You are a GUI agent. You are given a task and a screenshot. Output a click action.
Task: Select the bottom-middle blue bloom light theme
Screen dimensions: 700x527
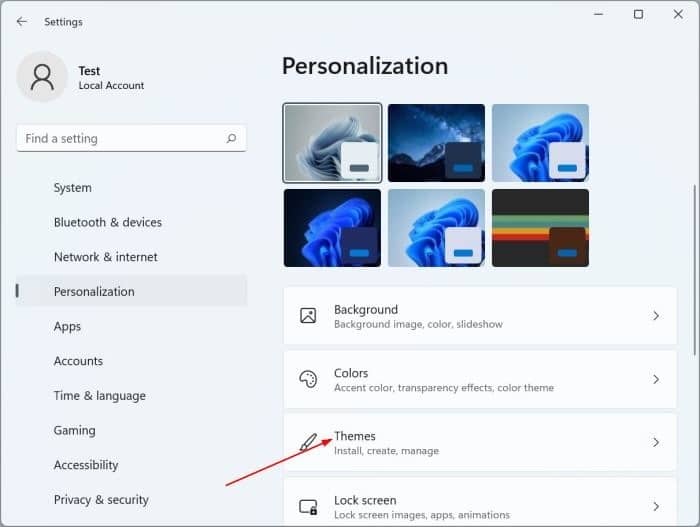coord(436,228)
